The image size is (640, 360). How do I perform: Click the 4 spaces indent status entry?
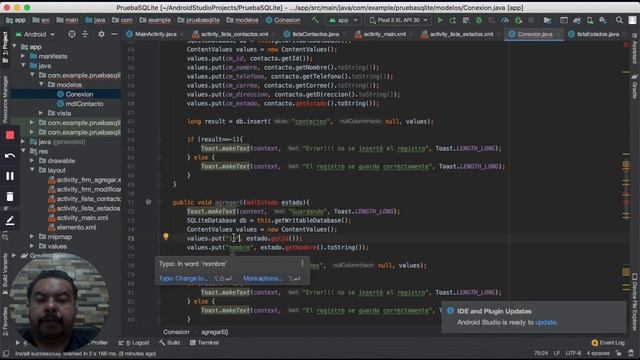[x=598, y=353]
